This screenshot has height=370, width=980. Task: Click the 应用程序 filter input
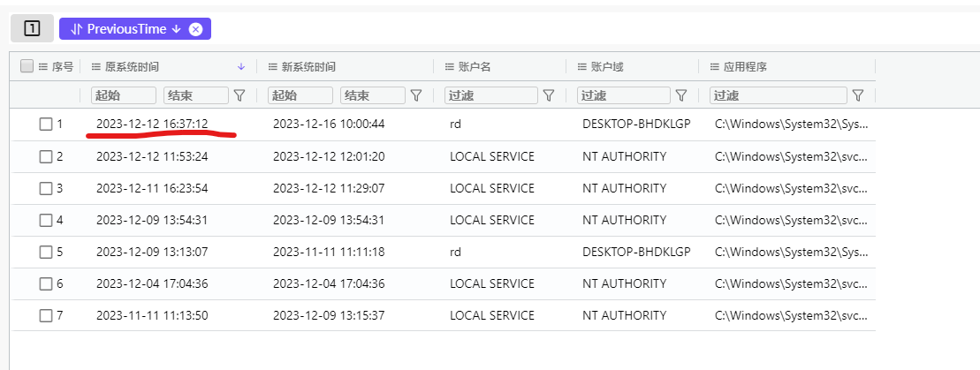pyautogui.click(x=779, y=95)
